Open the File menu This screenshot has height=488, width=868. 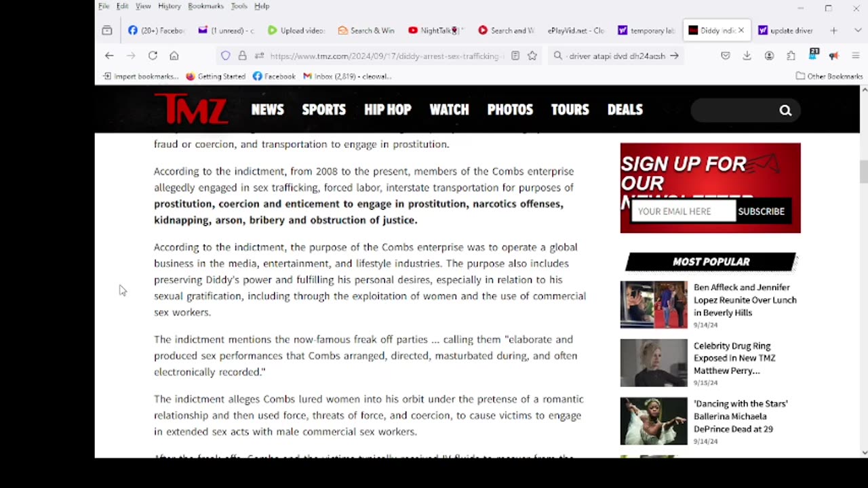104,6
